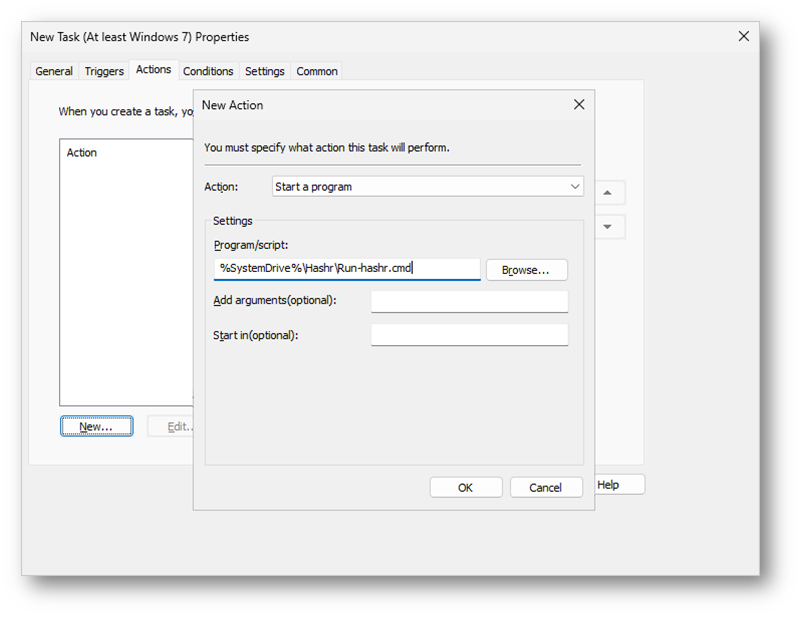Close the New Task Properties window
802x618 pixels.
(x=743, y=36)
